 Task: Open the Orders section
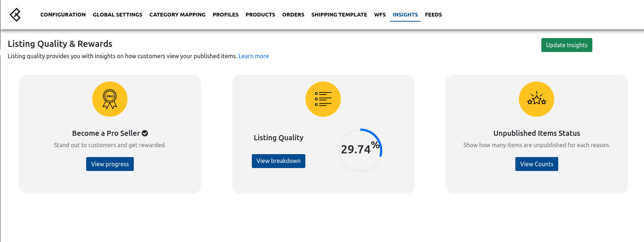click(293, 15)
